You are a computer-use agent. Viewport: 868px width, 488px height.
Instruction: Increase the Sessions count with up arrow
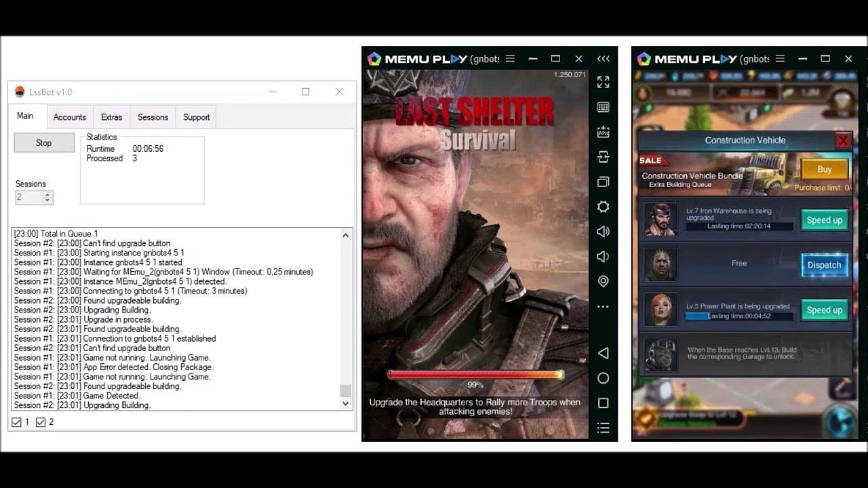click(x=47, y=195)
